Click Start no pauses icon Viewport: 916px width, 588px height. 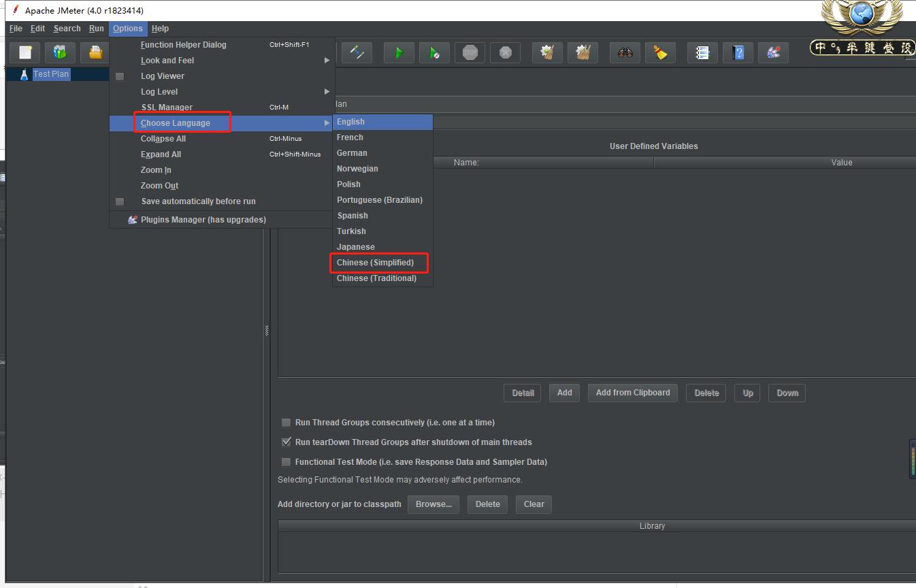click(x=434, y=52)
